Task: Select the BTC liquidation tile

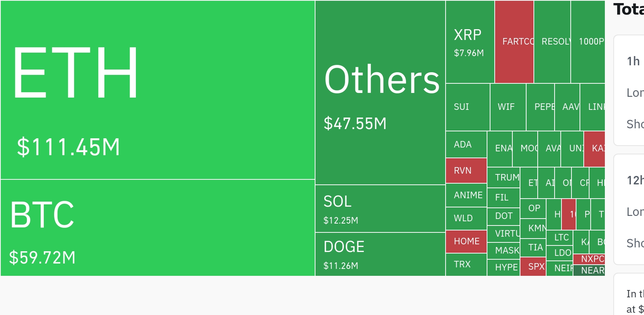Action: click(158, 228)
